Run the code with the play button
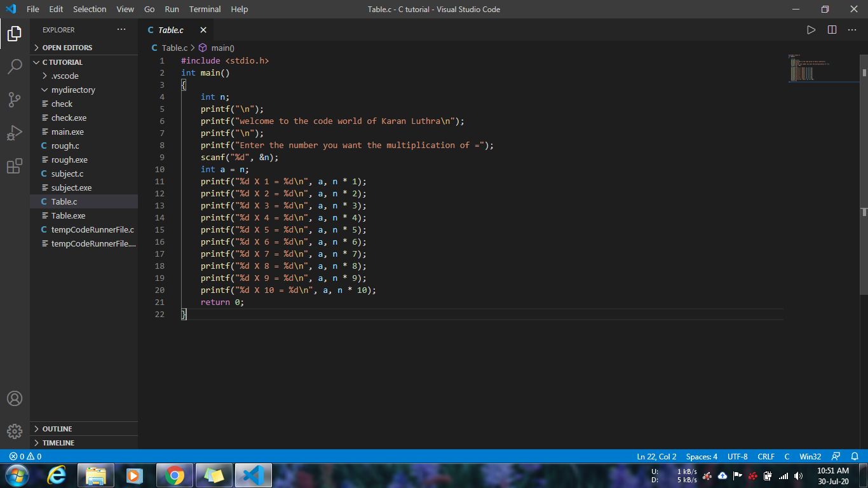Image resolution: width=868 pixels, height=488 pixels. tap(811, 29)
